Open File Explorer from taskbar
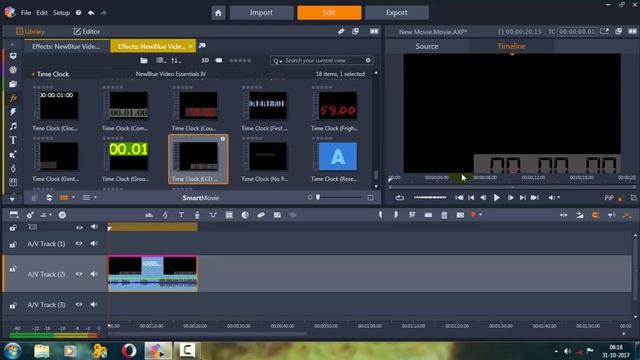 coord(41,351)
